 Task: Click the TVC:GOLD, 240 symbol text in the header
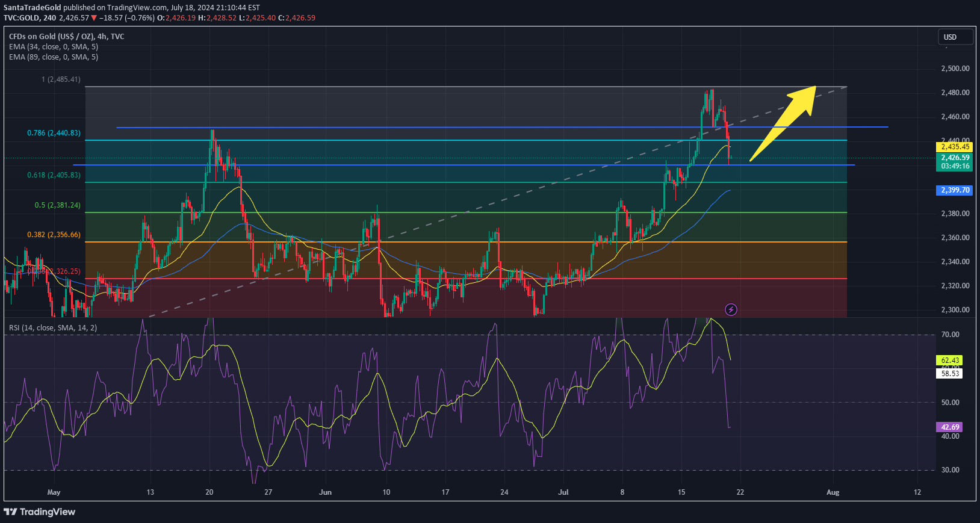pos(30,18)
